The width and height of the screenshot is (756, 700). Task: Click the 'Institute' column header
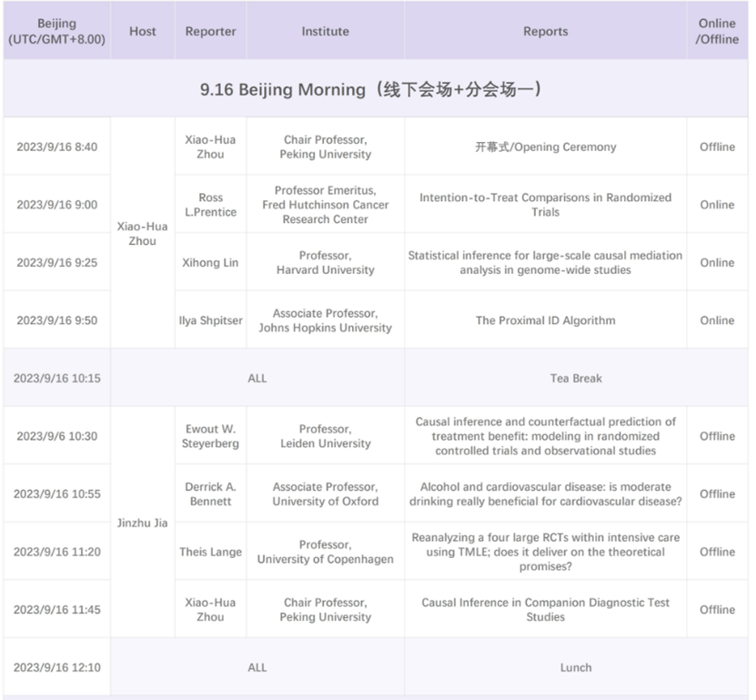click(x=325, y=32)
